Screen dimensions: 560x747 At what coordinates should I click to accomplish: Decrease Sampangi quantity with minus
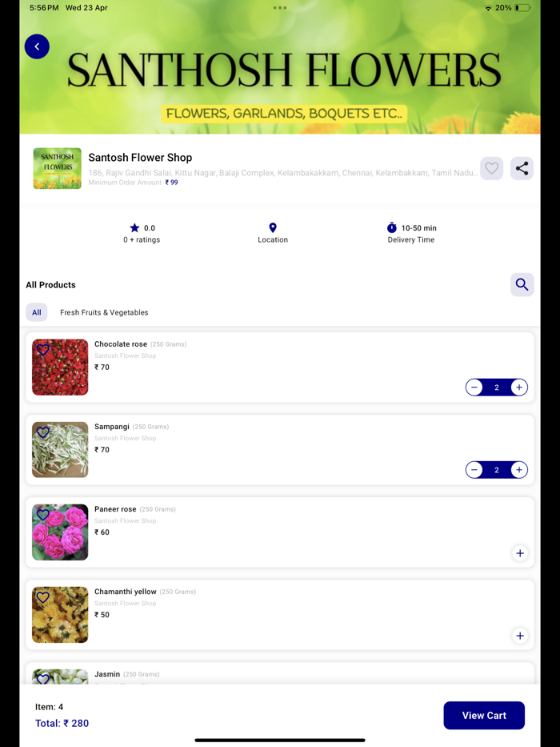click(x=474, y=470)
